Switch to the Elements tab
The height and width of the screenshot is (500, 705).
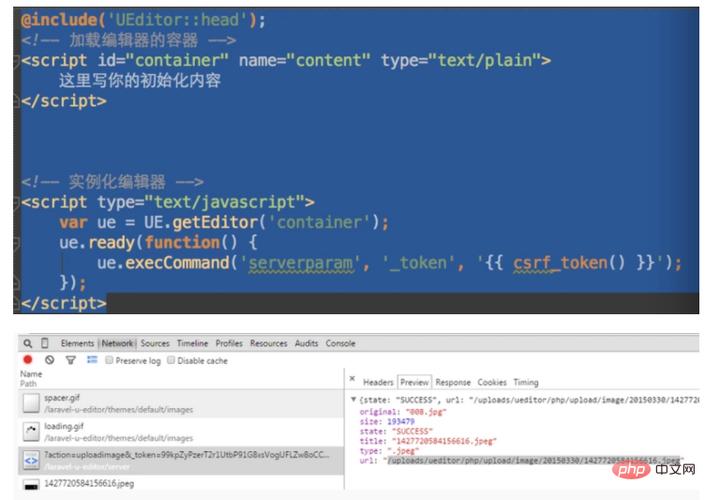[x=77, y=344]
